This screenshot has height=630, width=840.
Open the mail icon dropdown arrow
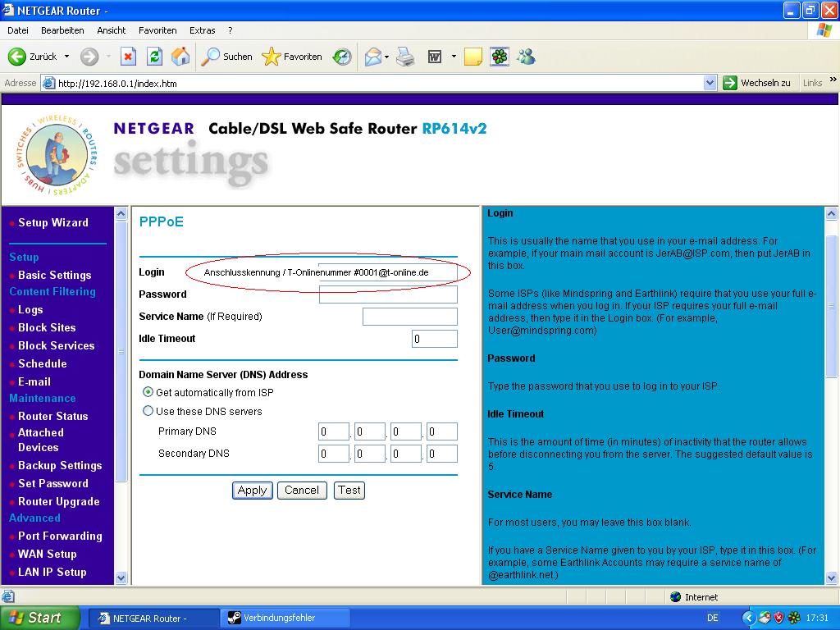(x=387, y=57)
